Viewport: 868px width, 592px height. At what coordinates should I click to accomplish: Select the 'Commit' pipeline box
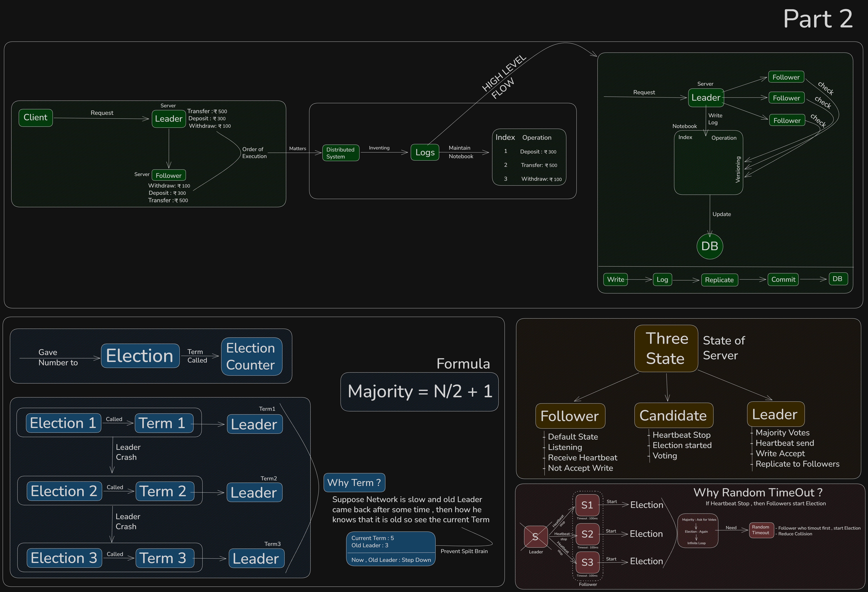pyautogui.click(x=783, y=279)
